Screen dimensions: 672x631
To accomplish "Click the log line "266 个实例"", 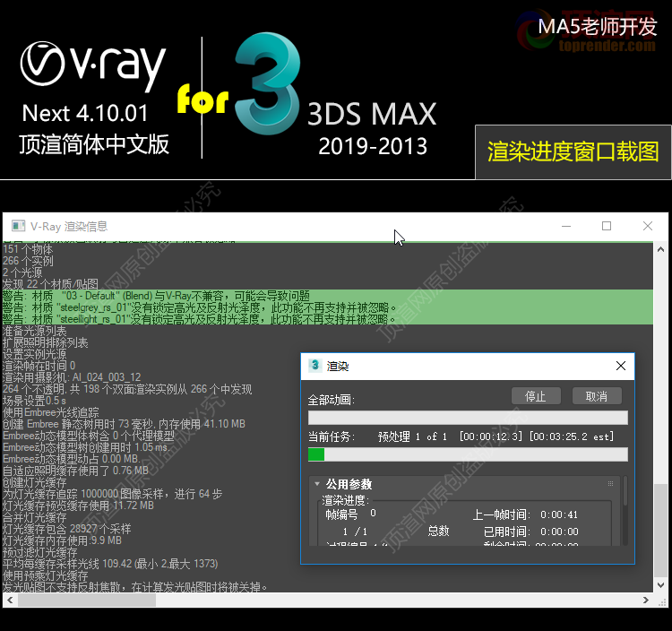I will coord(28,261).
